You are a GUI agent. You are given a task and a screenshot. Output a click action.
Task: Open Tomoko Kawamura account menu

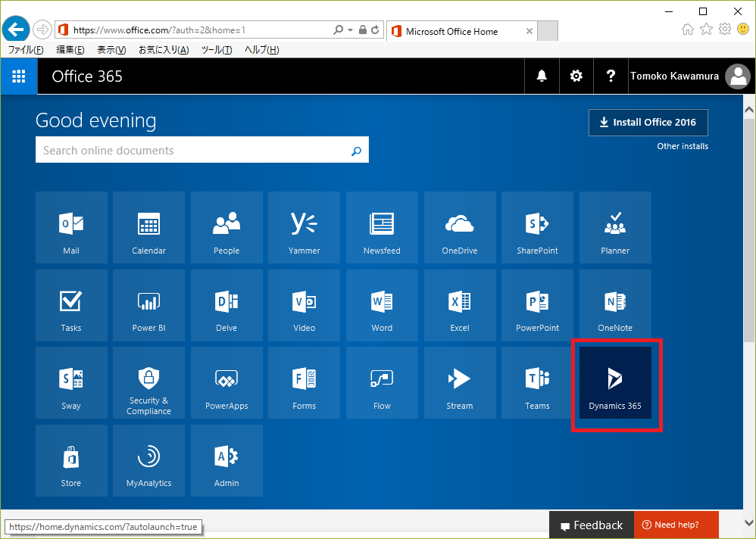[x=690, y=76]
